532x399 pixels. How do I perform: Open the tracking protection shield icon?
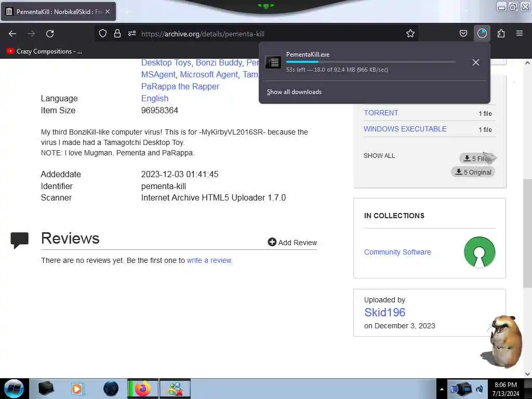point(103,33)
